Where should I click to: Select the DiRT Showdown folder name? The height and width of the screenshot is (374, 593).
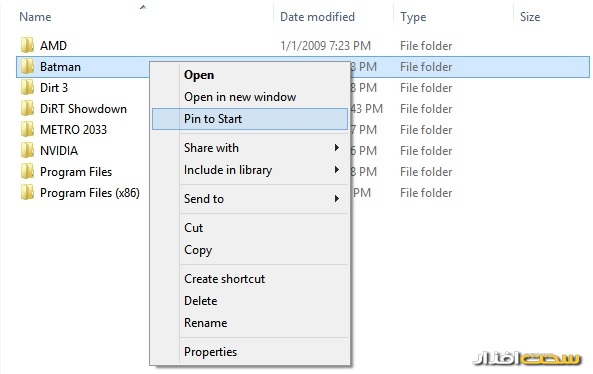(83, 109)
